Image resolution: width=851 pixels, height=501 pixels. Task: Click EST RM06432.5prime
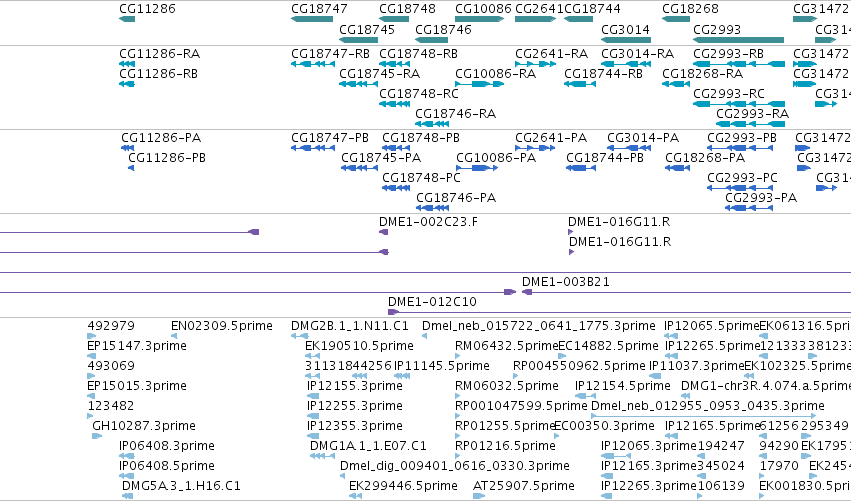click(506, 346)
